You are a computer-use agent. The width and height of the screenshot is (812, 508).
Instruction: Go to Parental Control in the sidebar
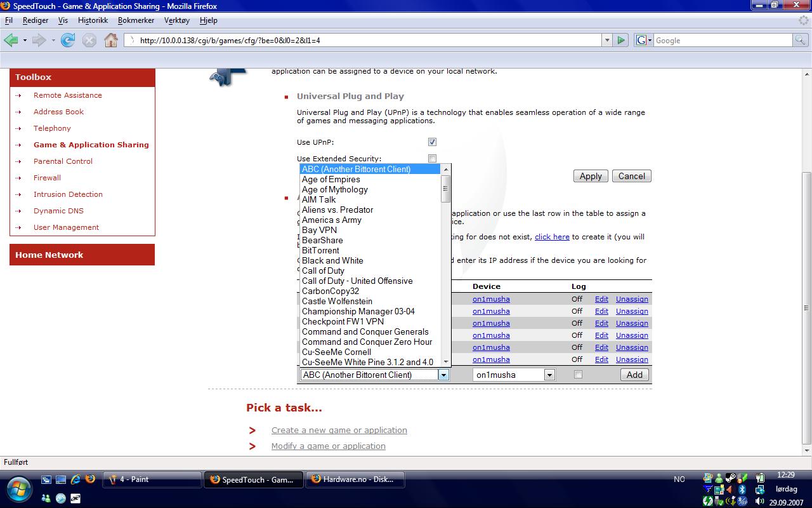[x=63, y=161]
